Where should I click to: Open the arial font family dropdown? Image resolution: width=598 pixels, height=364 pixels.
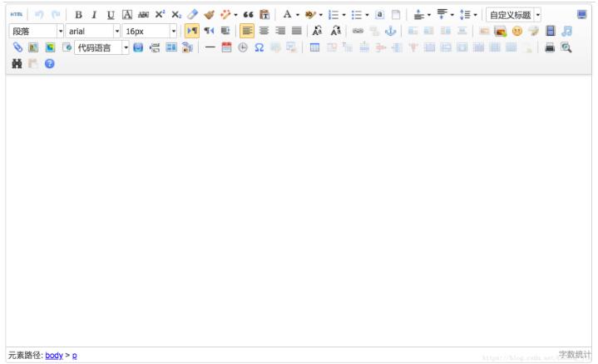tap(92, 32)
